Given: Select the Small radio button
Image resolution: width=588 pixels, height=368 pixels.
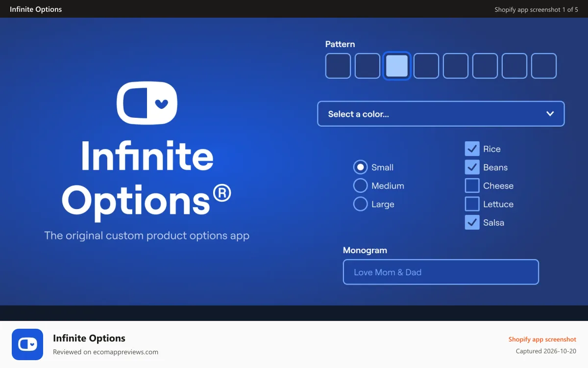Looking at the screenshot, I should point(361,167).
